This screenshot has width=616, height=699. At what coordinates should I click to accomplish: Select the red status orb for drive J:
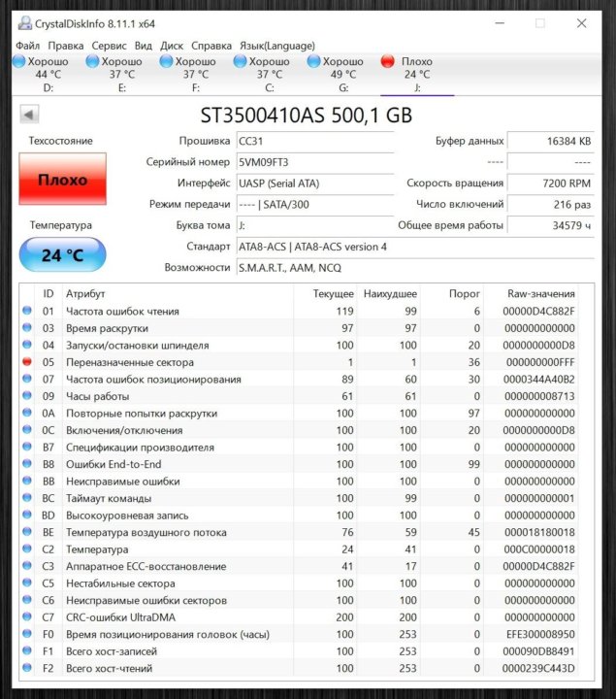(x=389, y=62)
